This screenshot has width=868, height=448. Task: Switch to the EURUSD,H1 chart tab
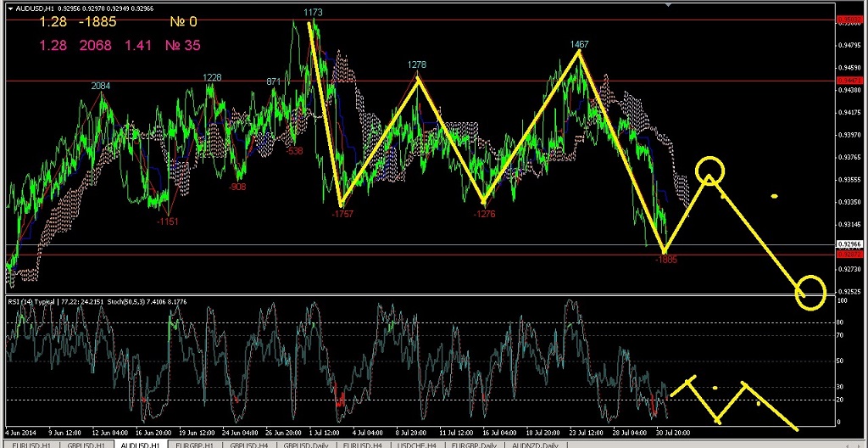[31, 444]
